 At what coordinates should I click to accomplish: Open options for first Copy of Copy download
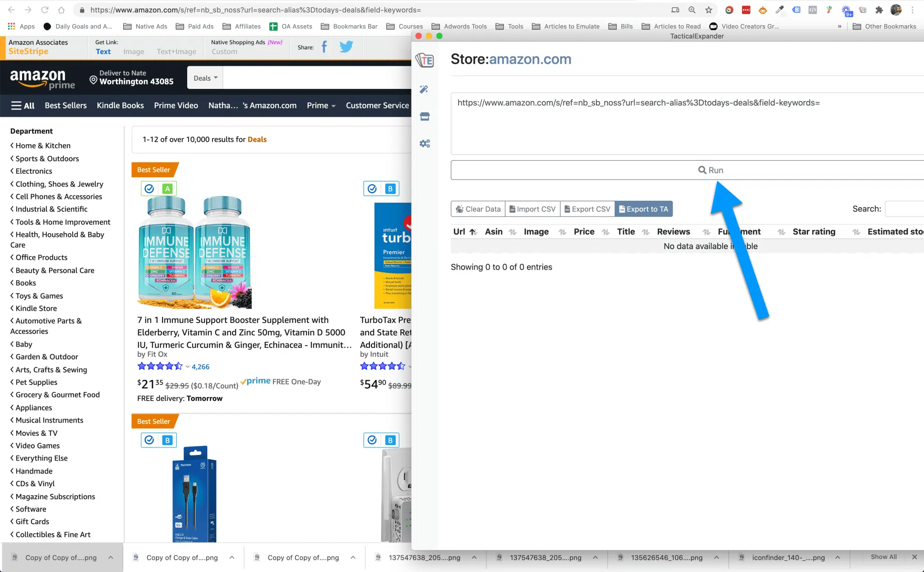click(x=111, y=558)
